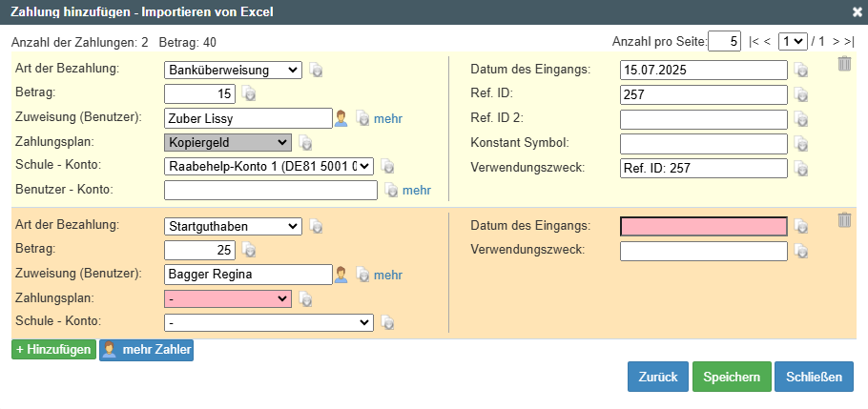Viewport: 868px width, 409px height.
Task: Delete the Startguthaben payment via trash icon
Action: pos(844,219)
